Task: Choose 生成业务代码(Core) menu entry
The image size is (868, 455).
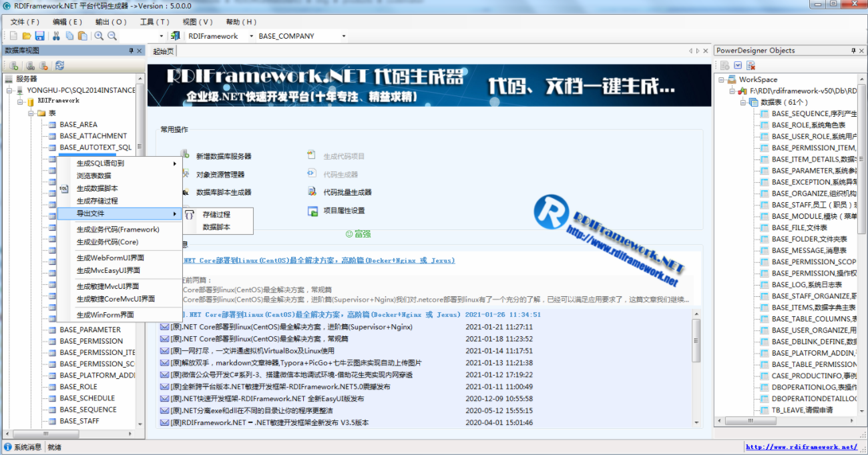Action: tap(119, 242)
